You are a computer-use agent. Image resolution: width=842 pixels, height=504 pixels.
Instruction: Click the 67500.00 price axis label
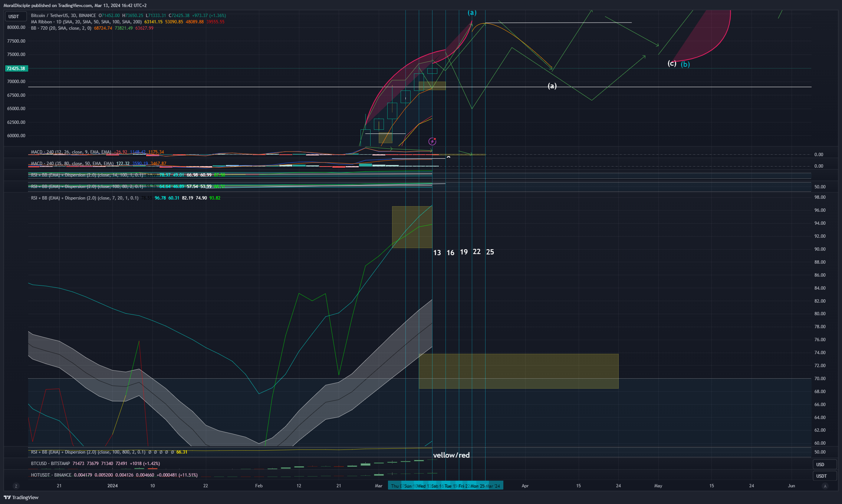(16, 95)
